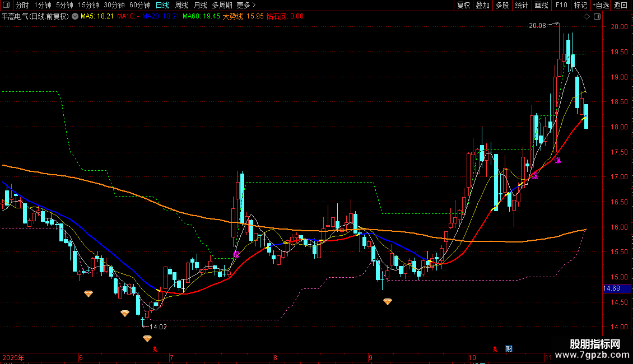Open the 复权 adjustment menu

(x=463, y=5)
